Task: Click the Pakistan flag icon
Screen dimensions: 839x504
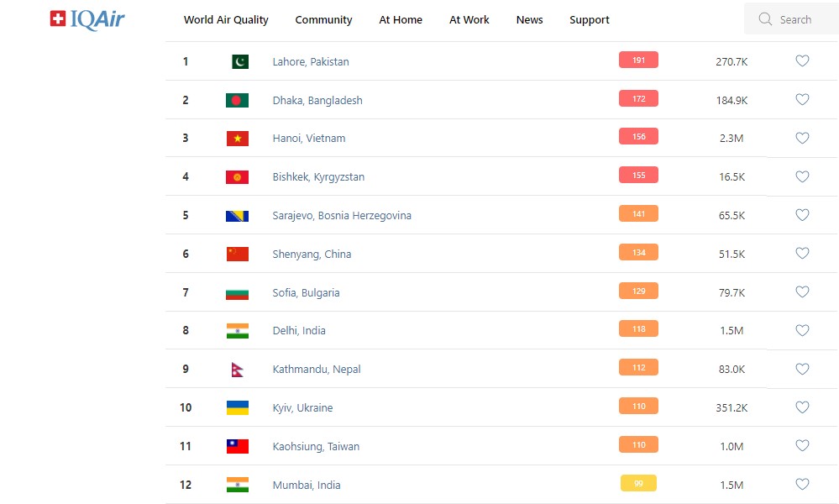Action: [x=239, y=61]
